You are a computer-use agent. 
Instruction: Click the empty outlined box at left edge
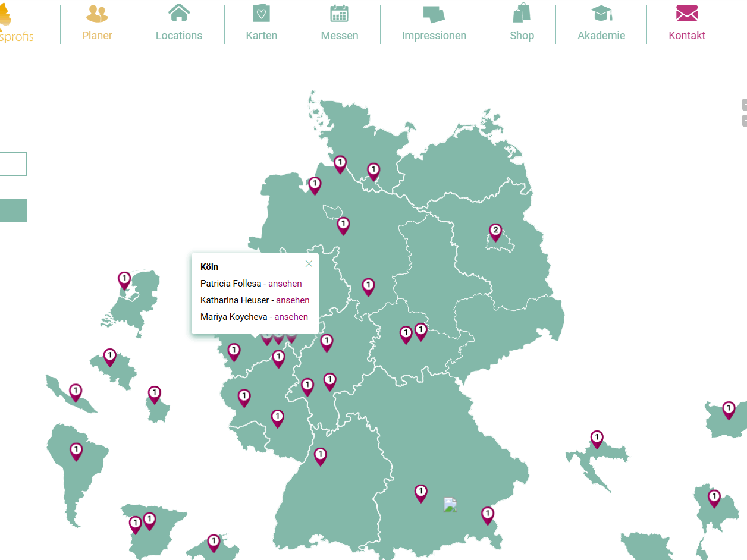click(x=13, y=164)
